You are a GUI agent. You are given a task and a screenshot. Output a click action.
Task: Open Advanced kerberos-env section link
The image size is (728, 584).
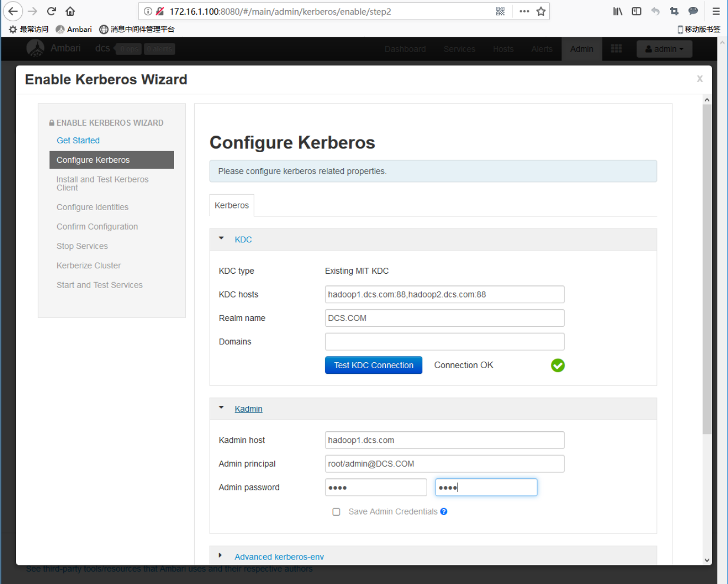[279, 556]
